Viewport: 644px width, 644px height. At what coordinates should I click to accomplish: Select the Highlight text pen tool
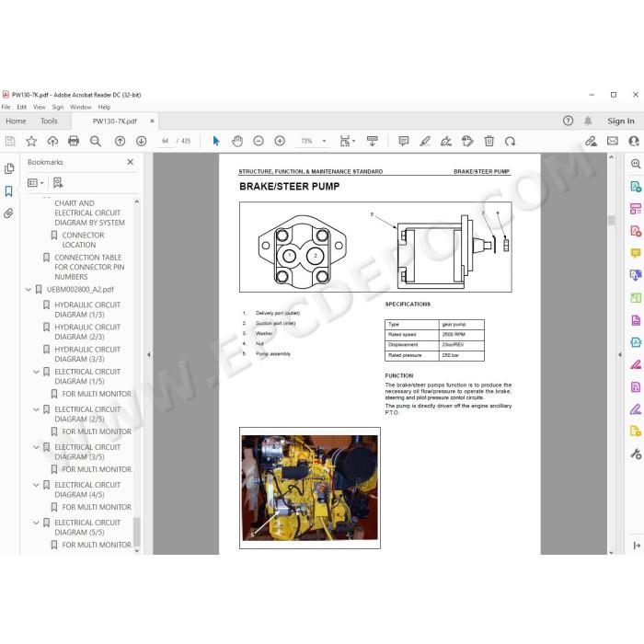coord(425,142)
